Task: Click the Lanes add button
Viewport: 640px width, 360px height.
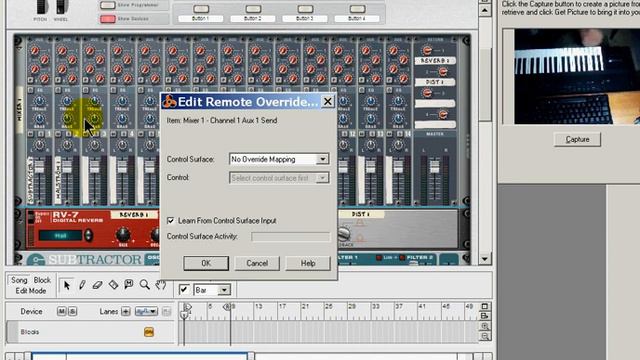Action: [x=126, y=311]
